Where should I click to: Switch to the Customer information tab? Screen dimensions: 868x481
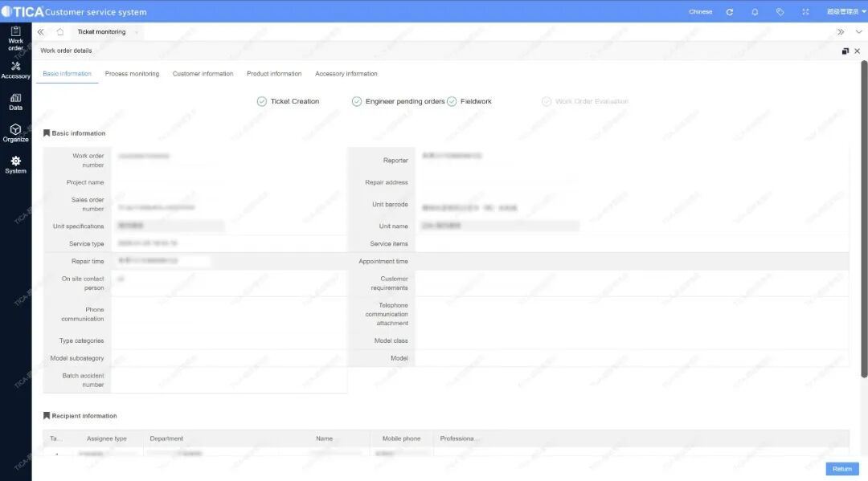click(x=203, y=74)
